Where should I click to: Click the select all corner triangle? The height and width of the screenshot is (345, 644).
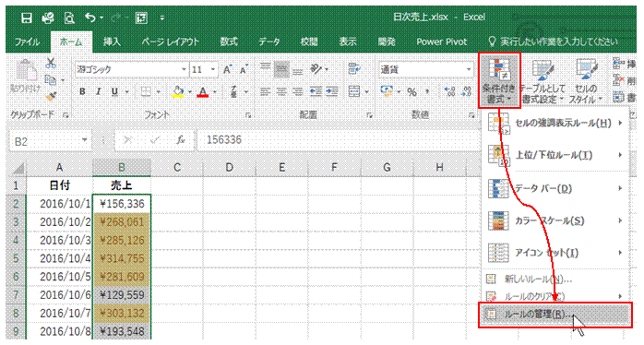click(18, 169)
